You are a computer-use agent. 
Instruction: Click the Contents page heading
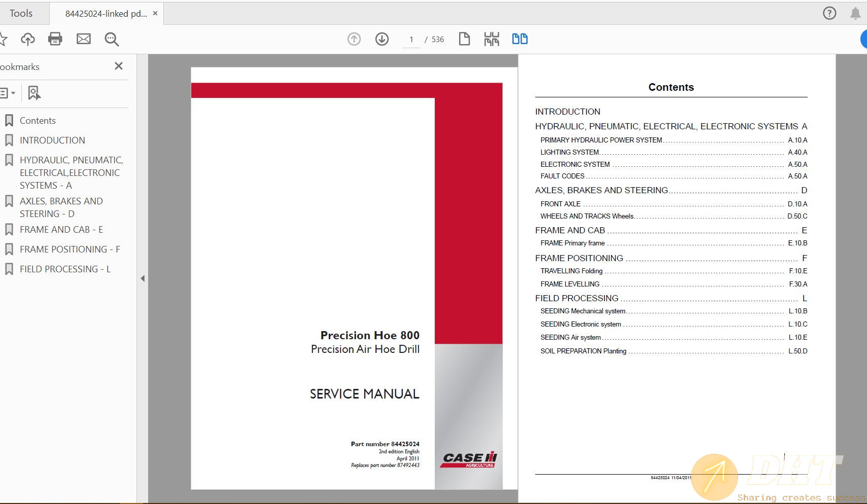[x=671, y=87]
